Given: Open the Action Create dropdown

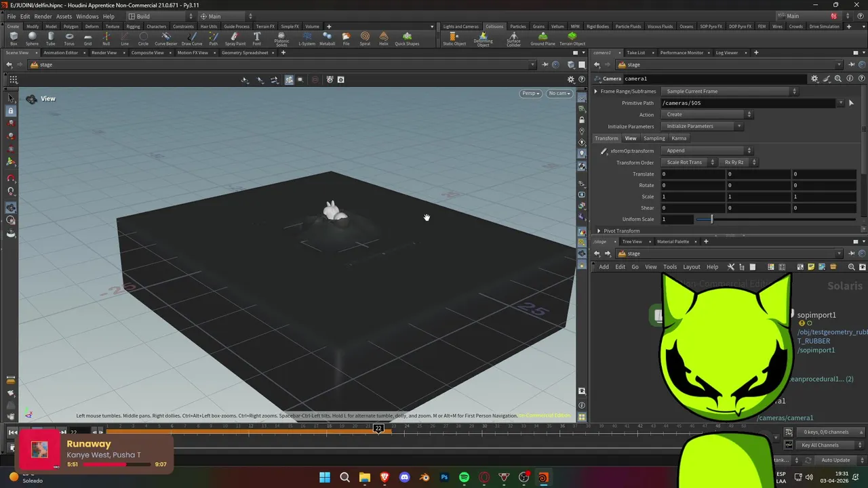Looking at the screenshot, I should click(x=707, y=115).
